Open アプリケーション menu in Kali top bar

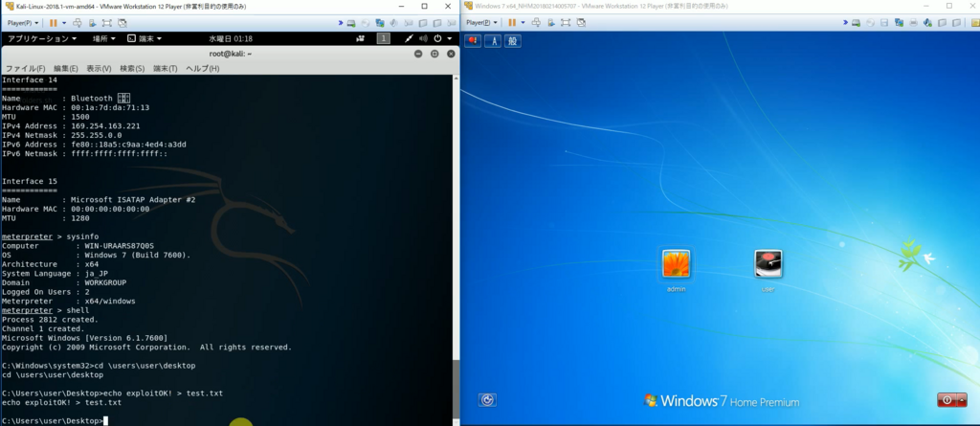pos(42,39)
